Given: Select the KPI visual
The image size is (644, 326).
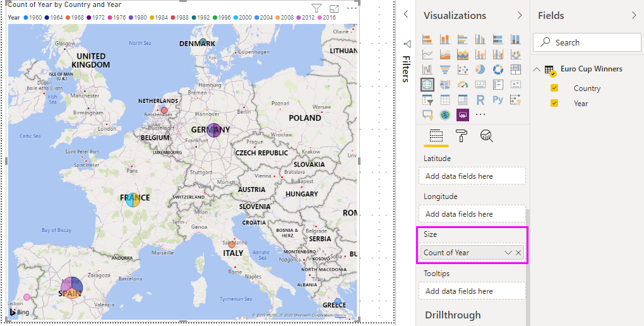Looking at the screenshot, I should [x=515, y=84].
